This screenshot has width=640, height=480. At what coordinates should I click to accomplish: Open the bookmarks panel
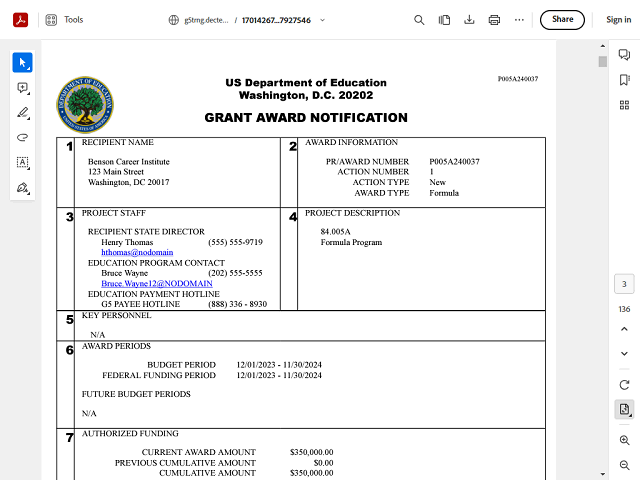[x=624, y=80]
